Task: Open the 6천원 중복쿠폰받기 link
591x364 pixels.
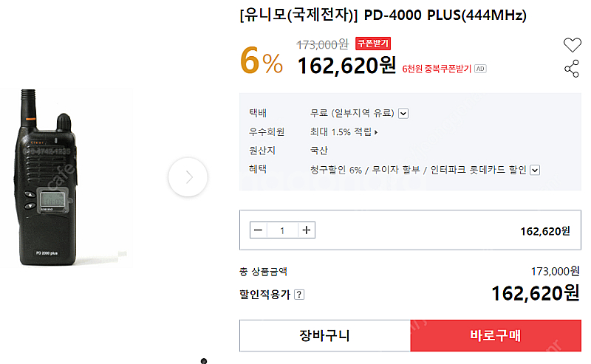Action: tap(437, 69)
